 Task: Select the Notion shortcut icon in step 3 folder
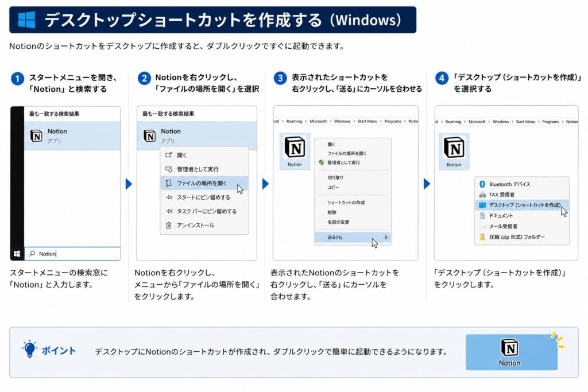295,152
